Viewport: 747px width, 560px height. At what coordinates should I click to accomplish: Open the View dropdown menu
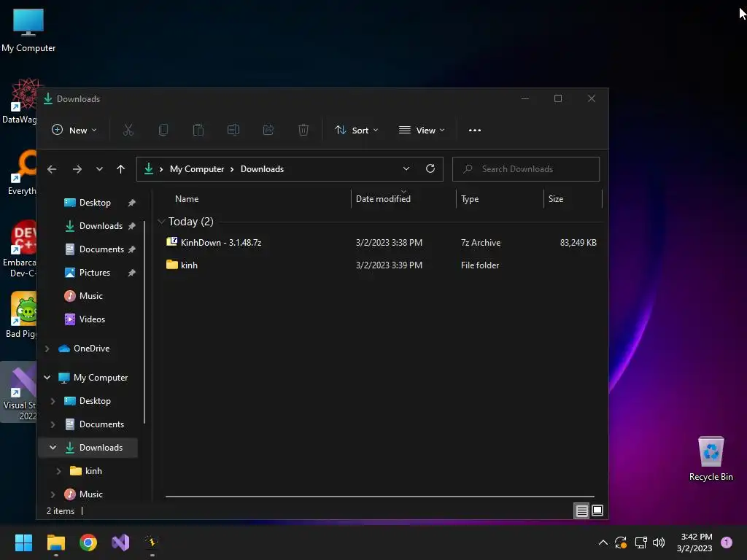(422, 130)
